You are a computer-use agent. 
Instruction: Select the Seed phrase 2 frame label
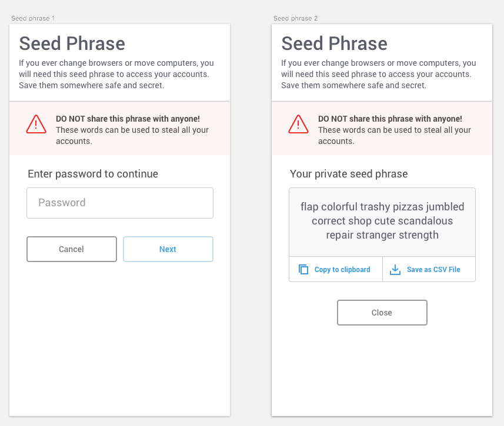[295, 18]
